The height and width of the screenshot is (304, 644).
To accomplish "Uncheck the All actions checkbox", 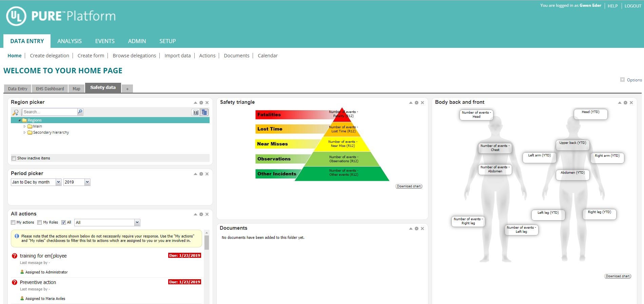I will coord(63,223).
